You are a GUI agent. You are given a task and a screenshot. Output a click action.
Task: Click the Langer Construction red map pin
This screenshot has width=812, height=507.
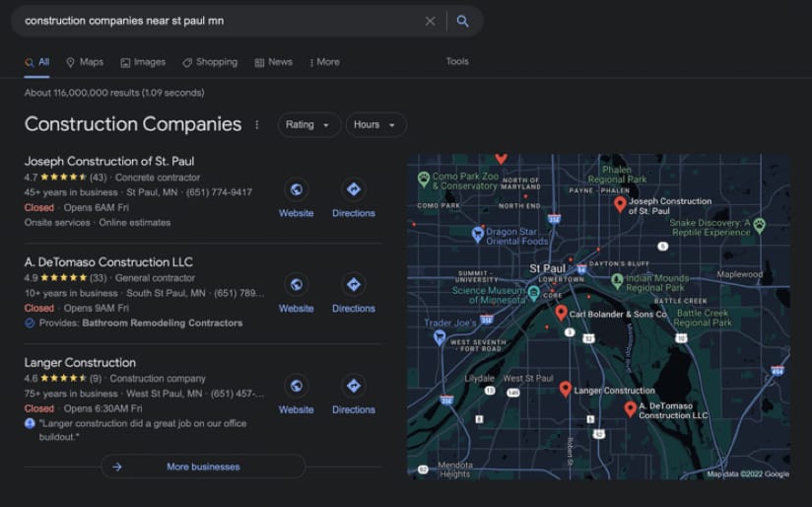click(x=566, y=389)
